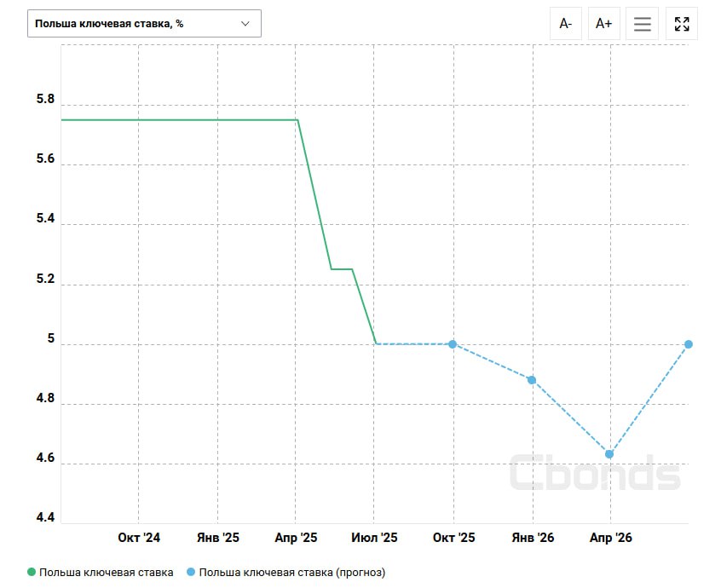Screen dimensions: 721x588
Task: Click the dropdown chevron arrow
Action: click(245, 24)
